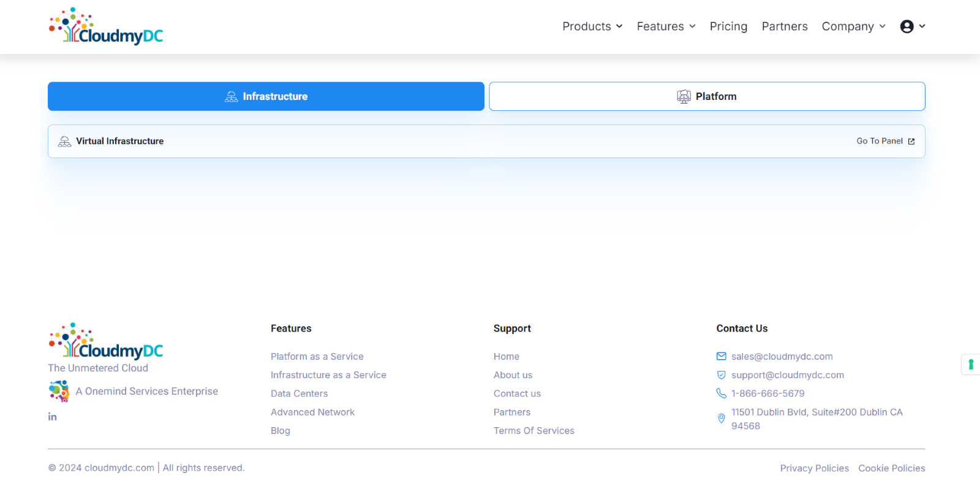980x486 pixels.
Task: Click the Support footer heading
Action: 512,328
